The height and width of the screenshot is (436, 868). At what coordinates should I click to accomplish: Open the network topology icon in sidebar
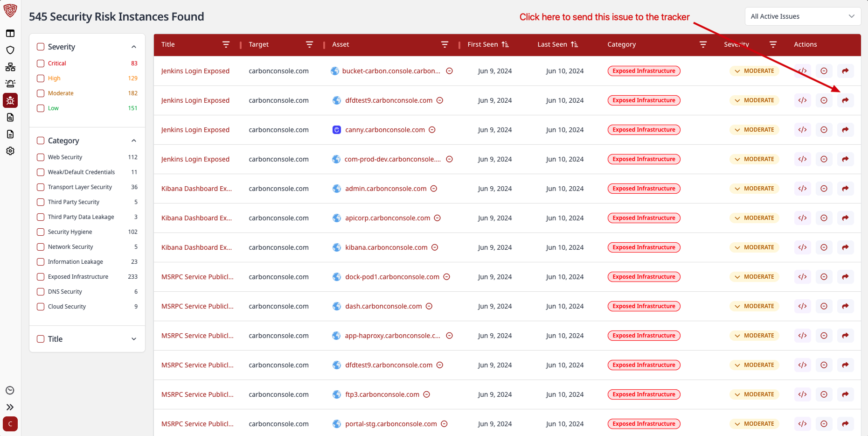(x=10, y=67)
